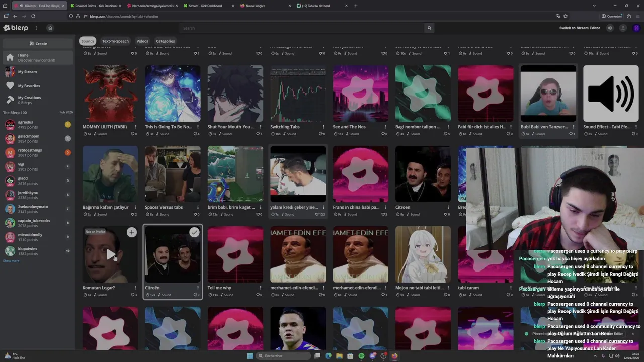
Task: Play the Komutan Logar? sound
Action: (110, 254)
